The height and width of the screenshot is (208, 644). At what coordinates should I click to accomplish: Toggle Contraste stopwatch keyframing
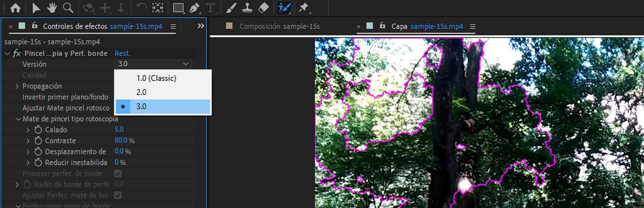pyautogui.click(x=38, y=140)
